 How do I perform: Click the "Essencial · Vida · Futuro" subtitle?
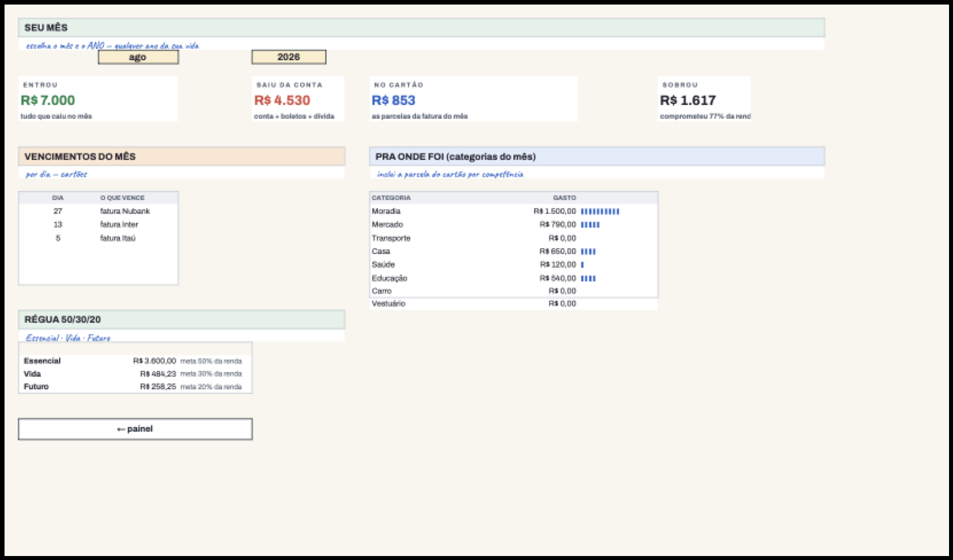(68, 338)
